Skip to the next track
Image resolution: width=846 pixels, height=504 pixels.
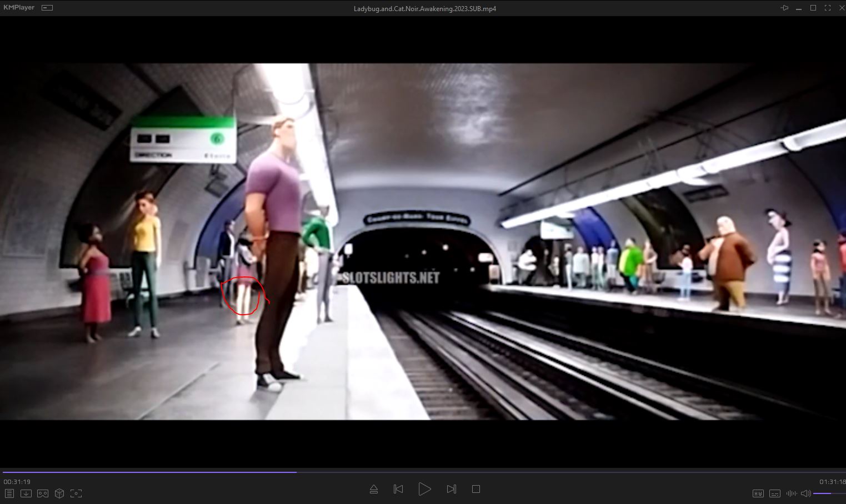pyautogui.click(x=451, y=489)
